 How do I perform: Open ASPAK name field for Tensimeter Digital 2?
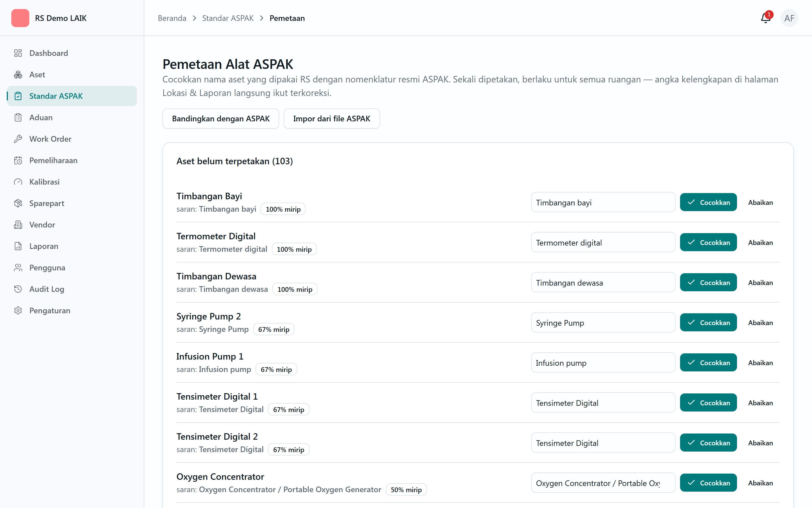pyautogui.click(x=603, y=443)
